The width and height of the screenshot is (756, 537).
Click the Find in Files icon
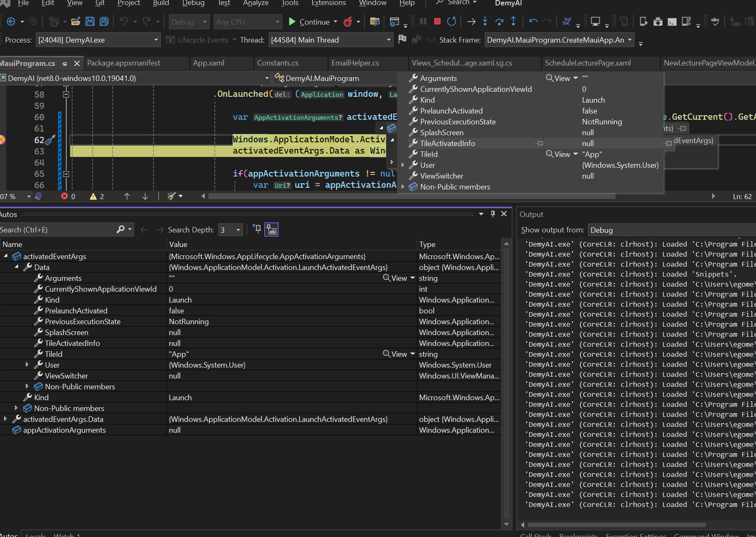tap(375, 22)
